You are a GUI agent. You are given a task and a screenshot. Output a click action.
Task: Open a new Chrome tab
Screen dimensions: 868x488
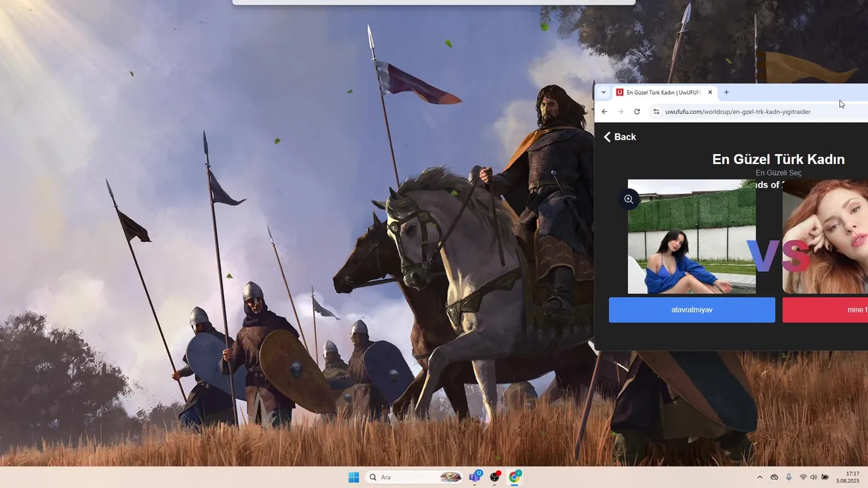[726, 92]
